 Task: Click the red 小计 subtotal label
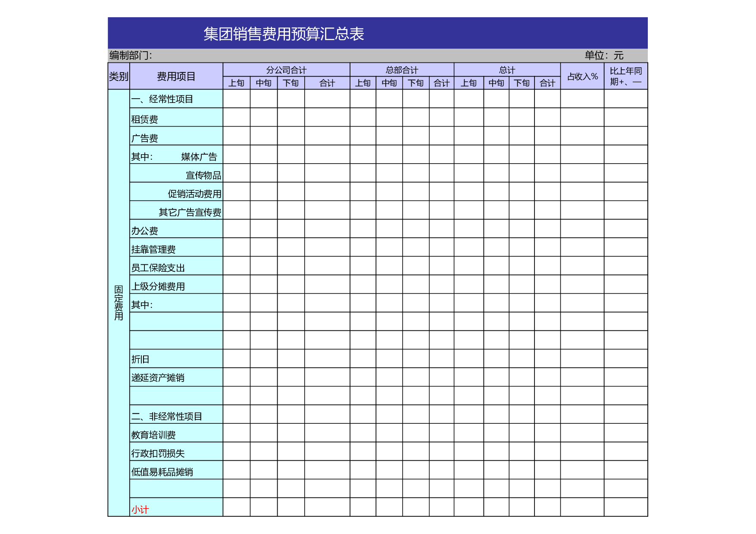click(x=140, y=509)
